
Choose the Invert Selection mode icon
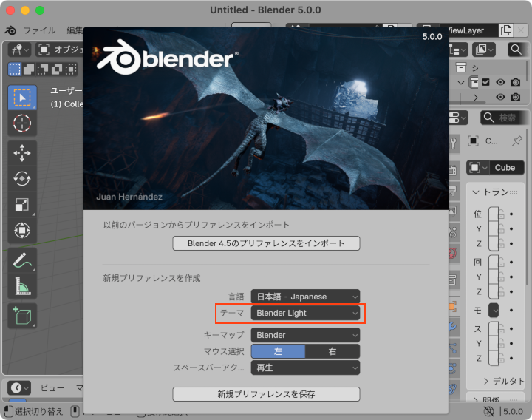click(57, 70)
